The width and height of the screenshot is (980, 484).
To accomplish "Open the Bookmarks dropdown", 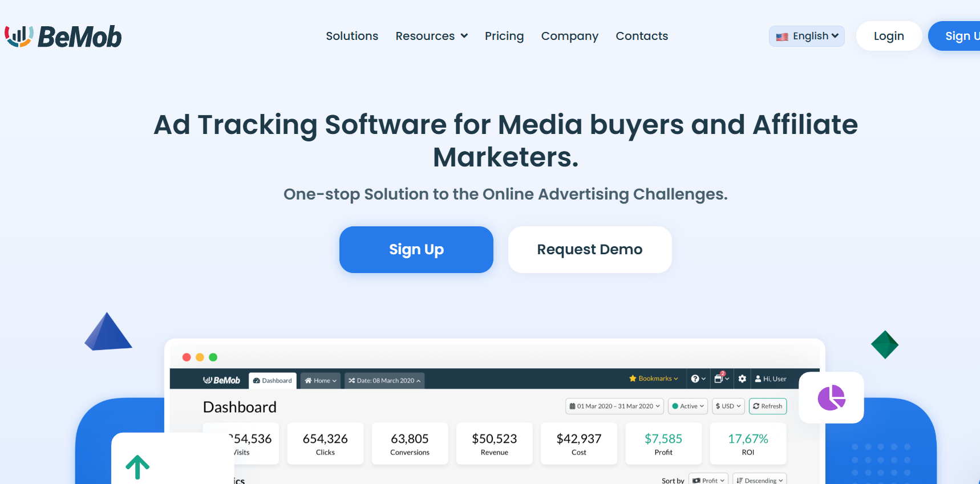I will pyautogui.click(x=654, y=379).
